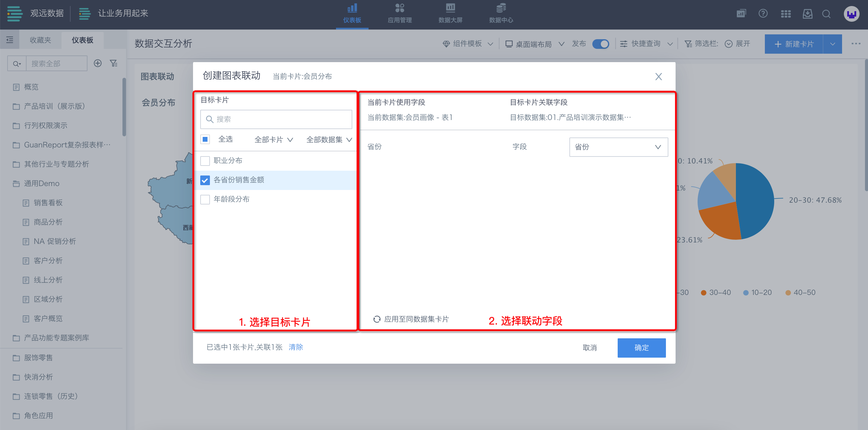Click the add plus icon beside sidebar search
The width and height of the screenshot is (868, 430).
(x=98, y=63)
